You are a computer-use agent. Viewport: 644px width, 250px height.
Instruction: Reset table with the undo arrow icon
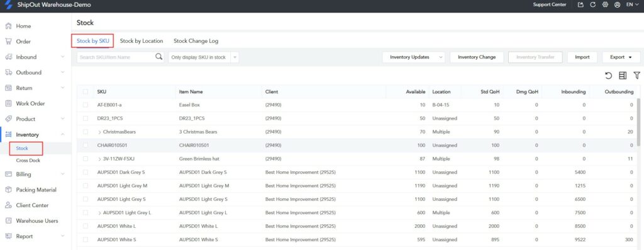(x=609, y=75)
